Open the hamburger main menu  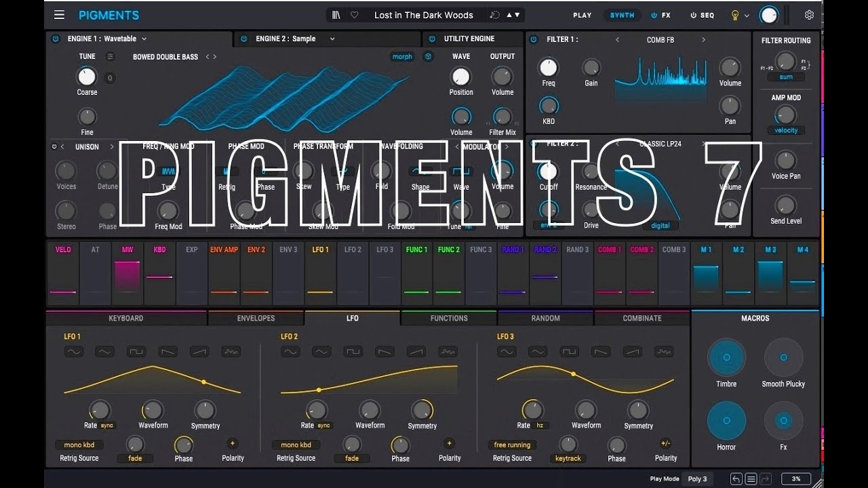pyautogui.click(x=60, y=15)
